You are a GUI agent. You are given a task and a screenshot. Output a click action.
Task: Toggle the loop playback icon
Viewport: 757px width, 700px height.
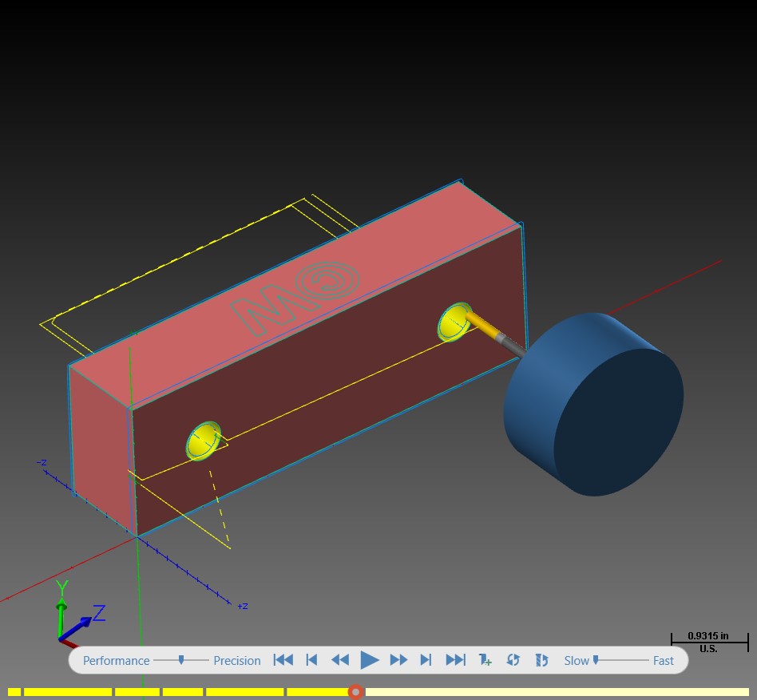click(x=513, y=660)
